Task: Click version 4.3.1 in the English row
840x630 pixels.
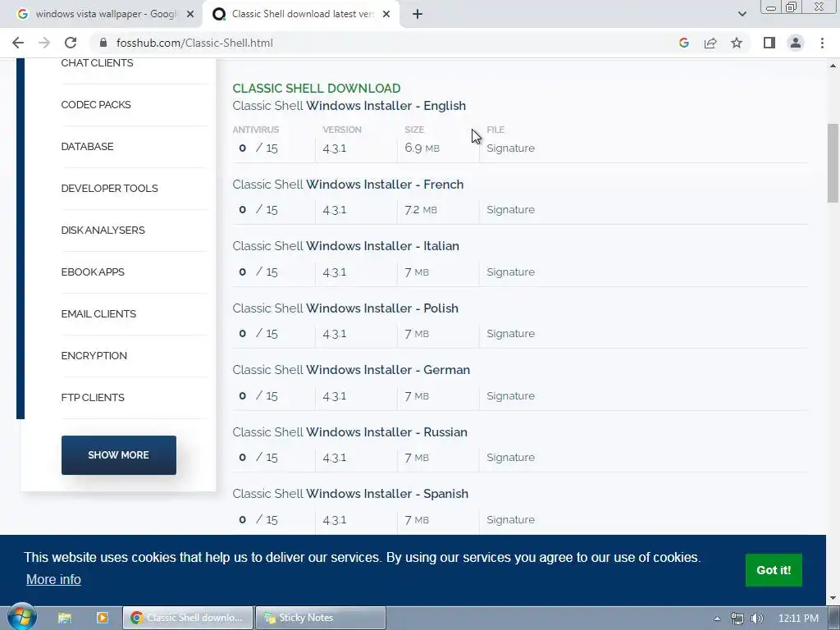Action: pyautogui.click(x=335, y=148)
